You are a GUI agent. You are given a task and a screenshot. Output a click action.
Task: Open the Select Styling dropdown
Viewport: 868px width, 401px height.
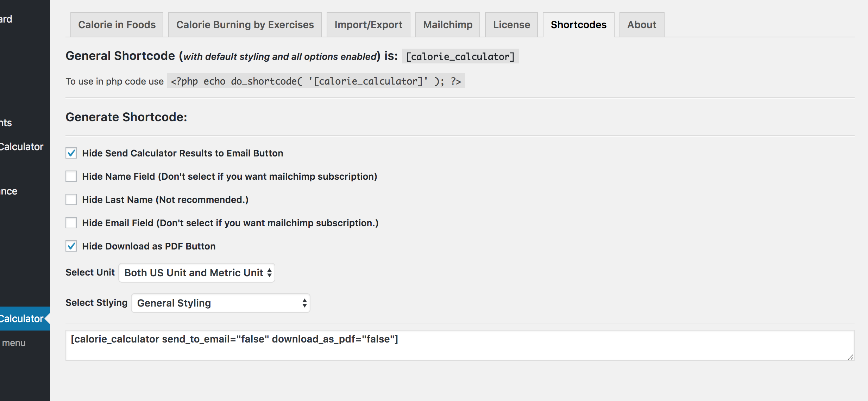[x=221, y=303]
